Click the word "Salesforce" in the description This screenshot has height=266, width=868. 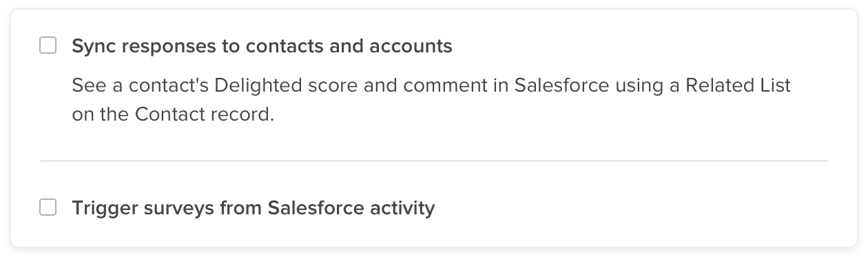pyautogui.click(x=562, y=86)
